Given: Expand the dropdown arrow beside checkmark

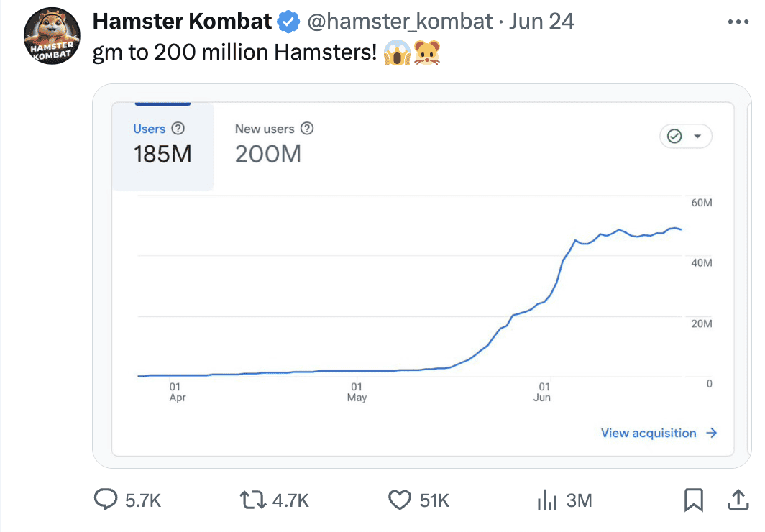Looking at the screenshot, I should click(x=697, y=137).
